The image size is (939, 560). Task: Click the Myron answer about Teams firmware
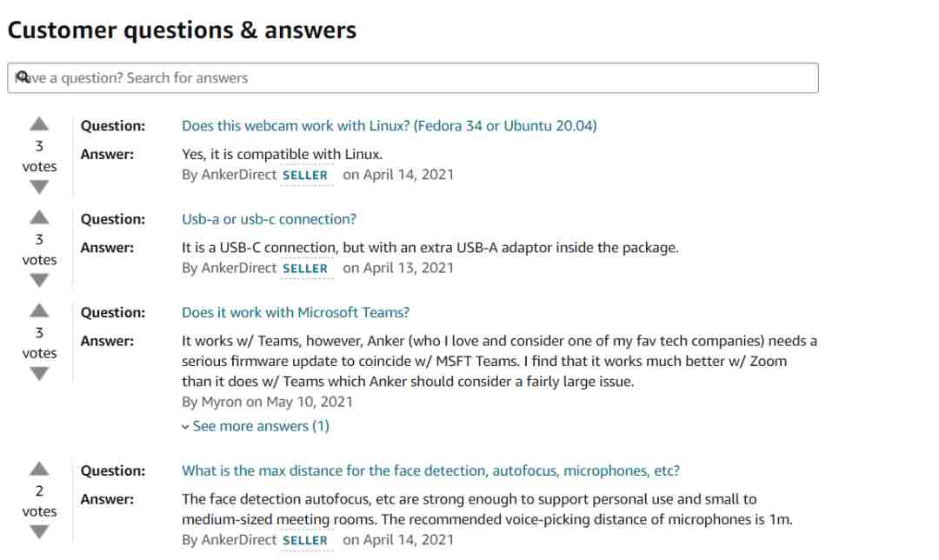[x=499, y=361]
